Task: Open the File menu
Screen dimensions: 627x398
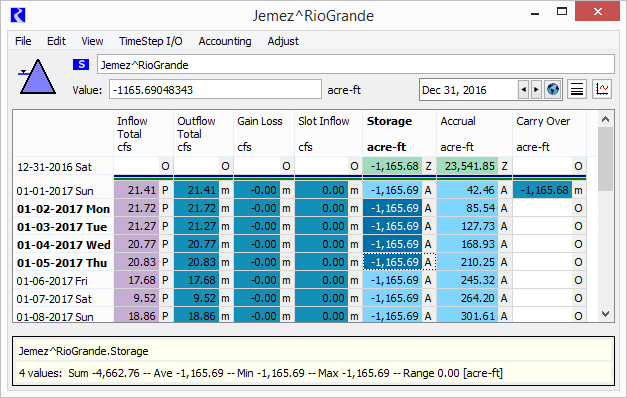Action: [23, 41]
